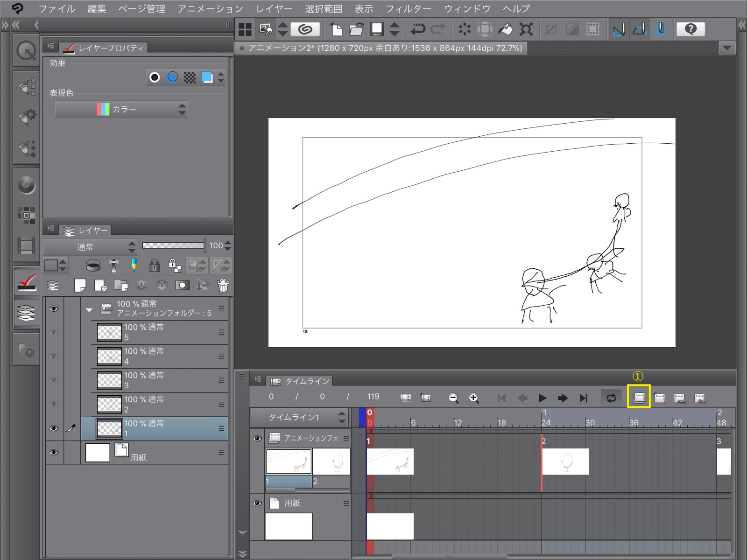747x560 pixels.
Task: Go to the first frame
Action: tap(502, 398)
